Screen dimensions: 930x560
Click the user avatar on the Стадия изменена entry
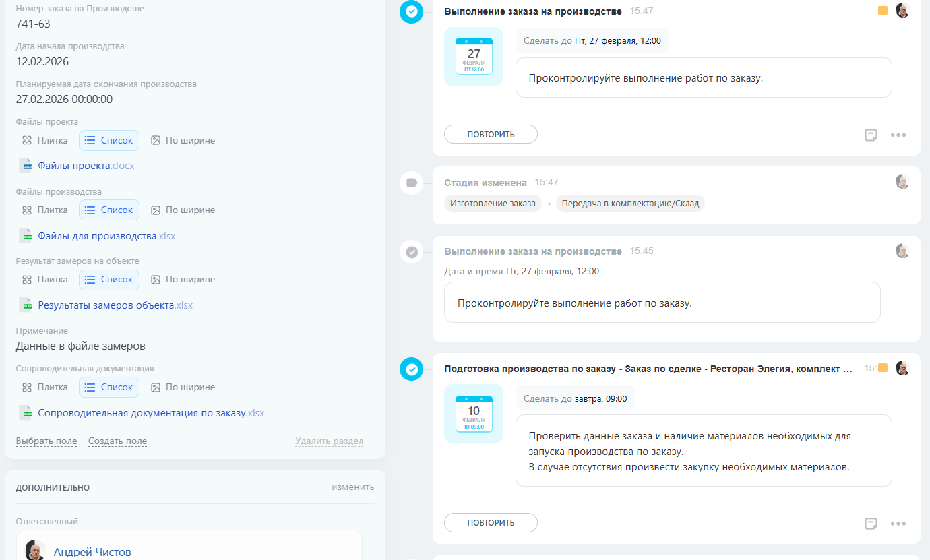tap(903, 181)
